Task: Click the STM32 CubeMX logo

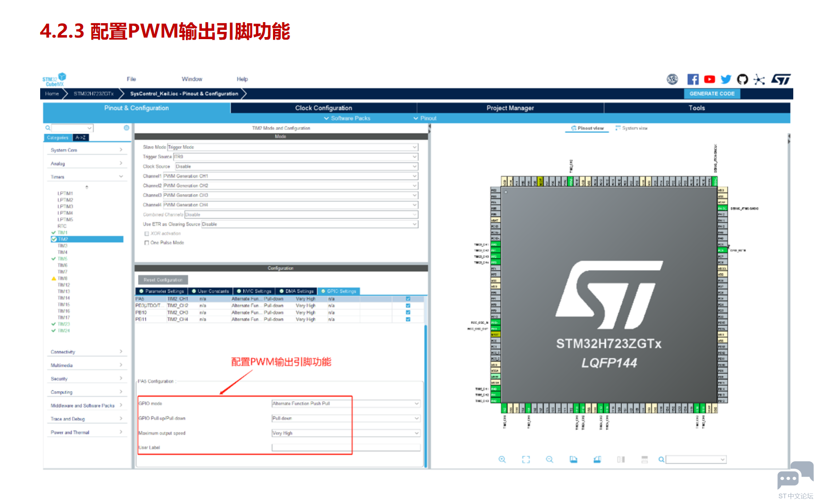Action: click(54, 80)
